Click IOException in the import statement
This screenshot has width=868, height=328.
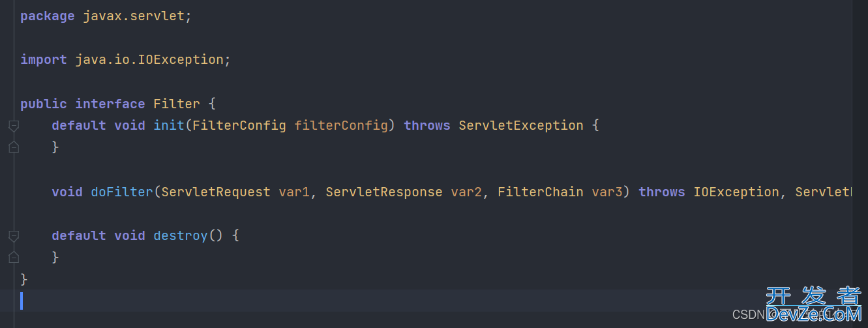181,59
